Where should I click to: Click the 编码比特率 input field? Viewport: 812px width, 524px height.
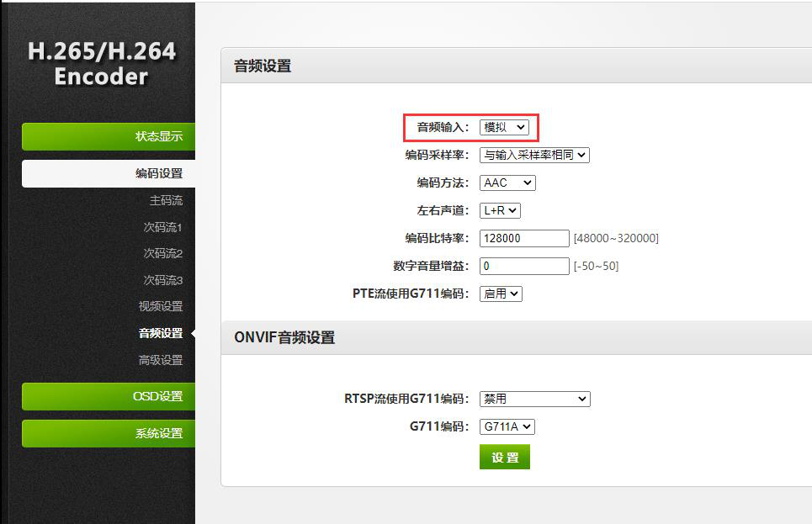click(x=524, y=238)
